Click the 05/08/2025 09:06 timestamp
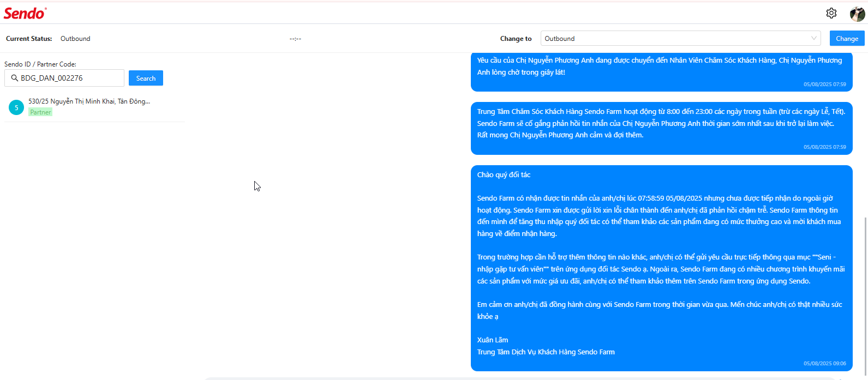 click(x=824, y=363)
